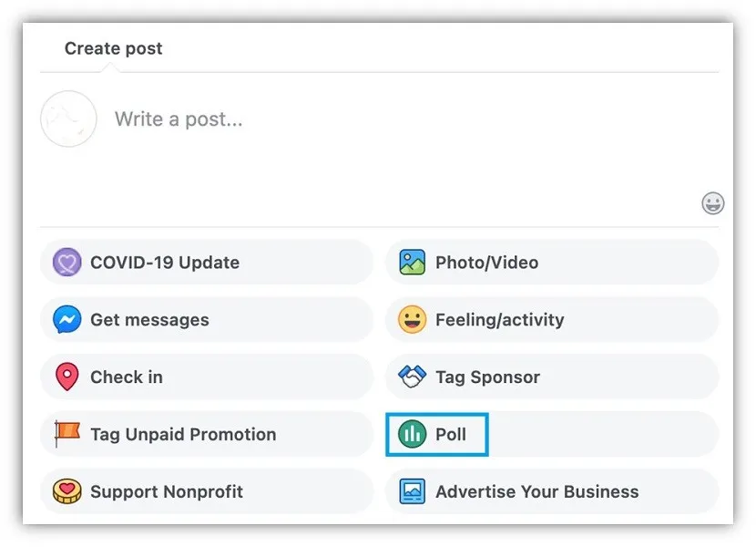756x547 pixels.
Task: Click the Photo/Video picture icon
Action: point(413,263)
